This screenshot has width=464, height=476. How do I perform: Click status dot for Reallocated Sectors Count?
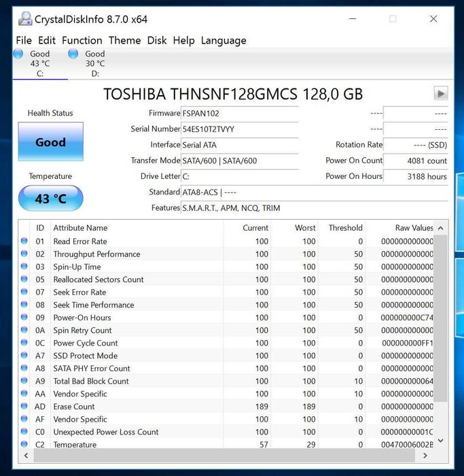[24, 279]
